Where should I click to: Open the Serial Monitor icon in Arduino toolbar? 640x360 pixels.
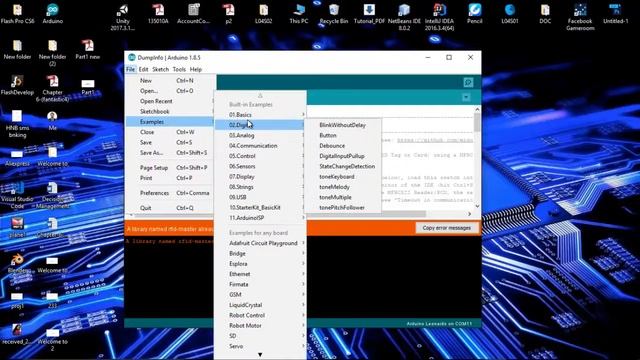pos(468,82)
